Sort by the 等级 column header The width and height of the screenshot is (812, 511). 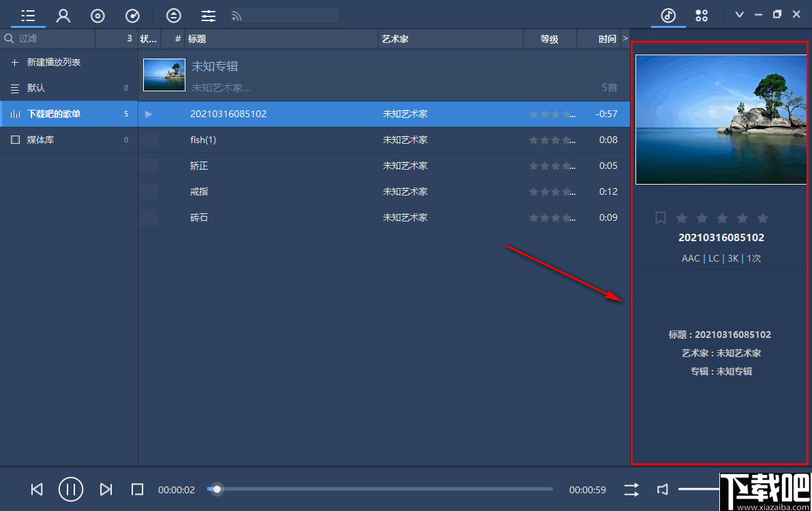(x=550, y=39)
